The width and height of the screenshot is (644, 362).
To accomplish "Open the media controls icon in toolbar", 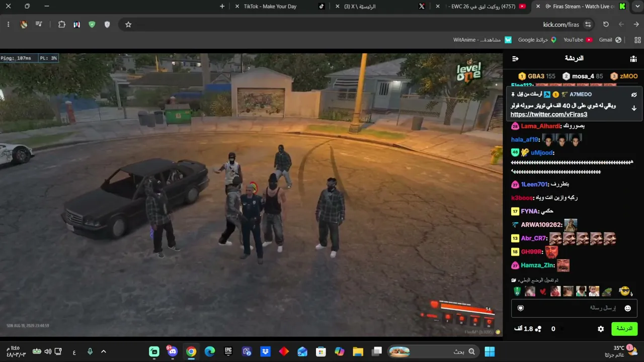I will pos(39,24).
